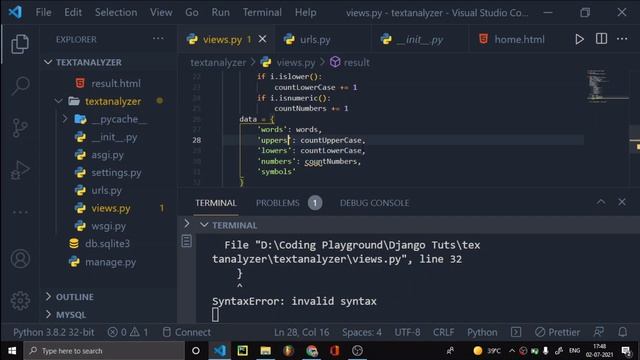This screenshot has height=360, width=640.
Task: Open the Selection menu
Action: [x=116, y=12]
